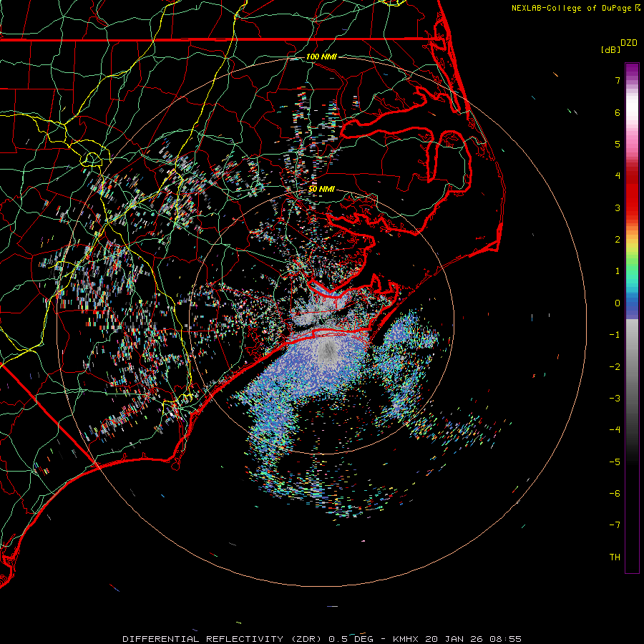Click the '4' value on the colorbar

[618, 176]
